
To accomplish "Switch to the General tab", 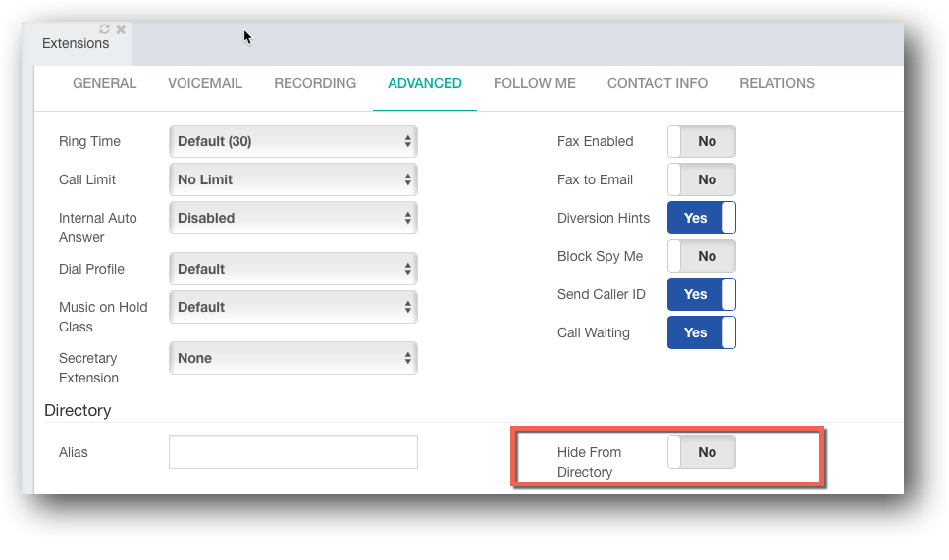I will (x=105, y=83).
